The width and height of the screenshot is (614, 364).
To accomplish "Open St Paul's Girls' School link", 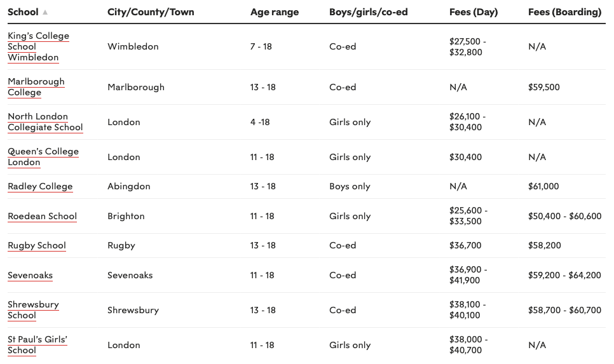I will click(38, 345).
